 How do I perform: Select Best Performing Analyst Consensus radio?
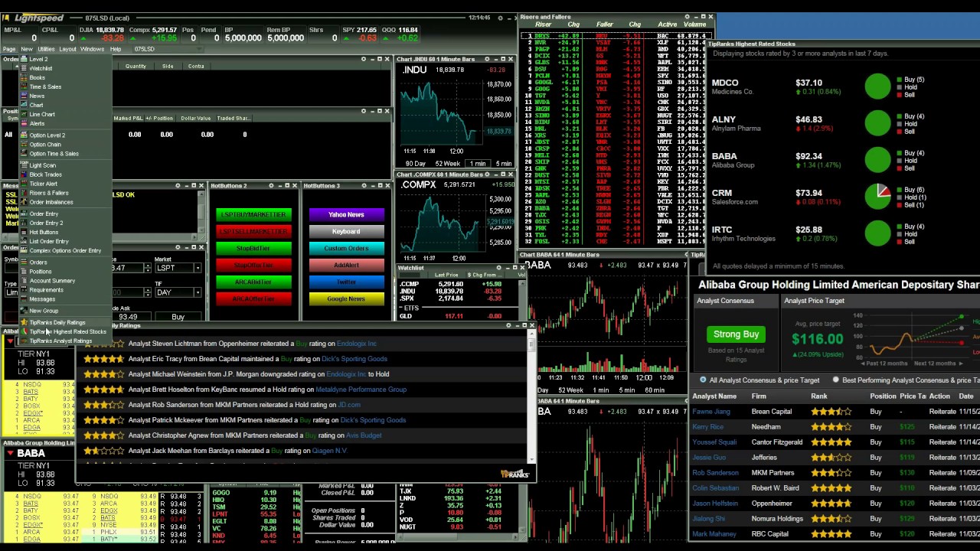[835, 380]
